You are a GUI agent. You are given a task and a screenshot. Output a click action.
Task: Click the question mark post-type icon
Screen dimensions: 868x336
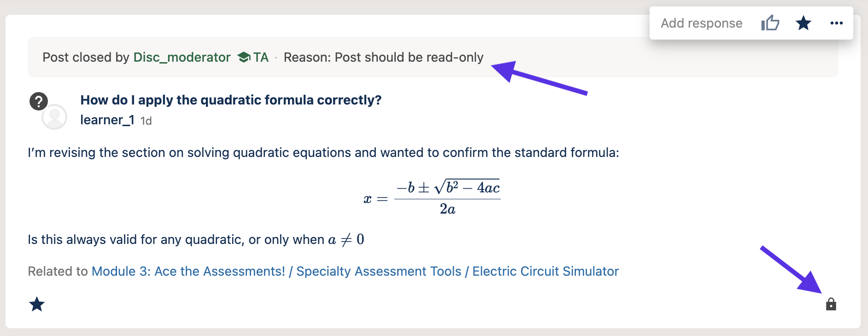point(39,101)
